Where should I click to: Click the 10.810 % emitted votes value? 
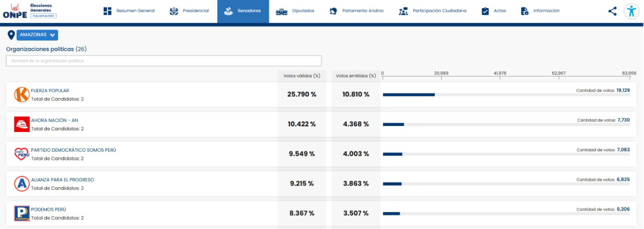click(356, 94)
